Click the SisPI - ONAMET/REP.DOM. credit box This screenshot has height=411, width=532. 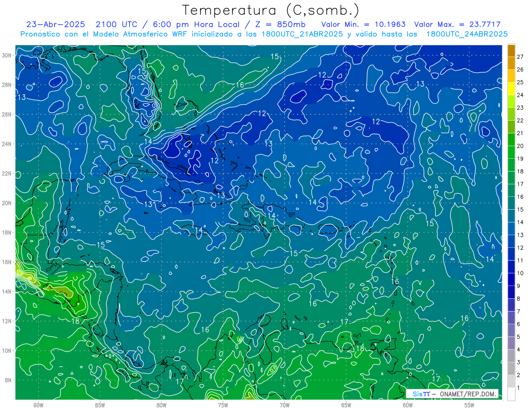(x=453, y=394)
